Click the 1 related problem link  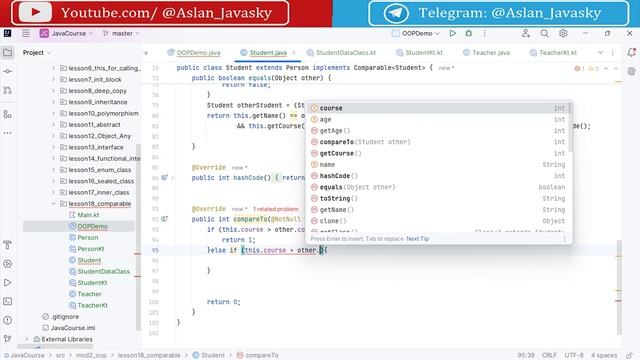pos(276,209)
